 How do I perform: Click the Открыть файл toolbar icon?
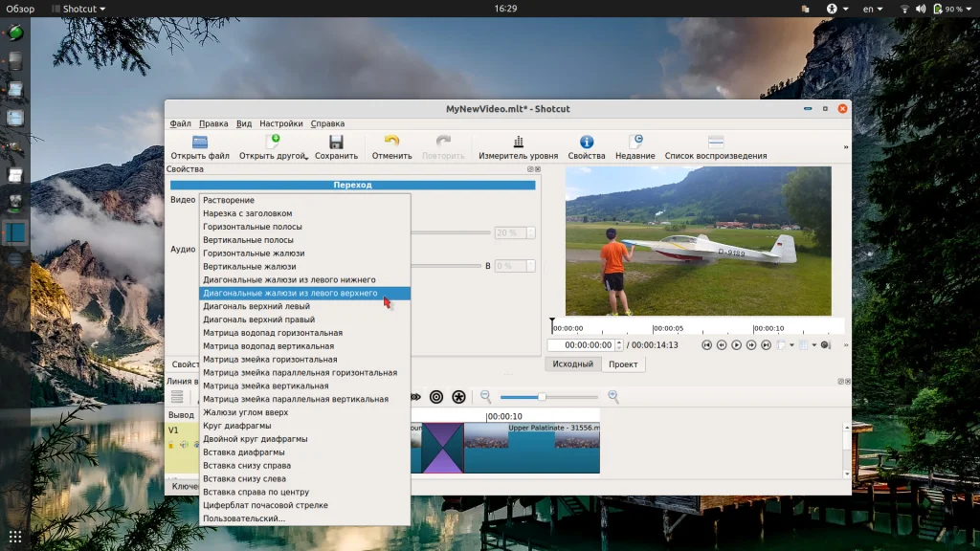click(x=200, y=143)
